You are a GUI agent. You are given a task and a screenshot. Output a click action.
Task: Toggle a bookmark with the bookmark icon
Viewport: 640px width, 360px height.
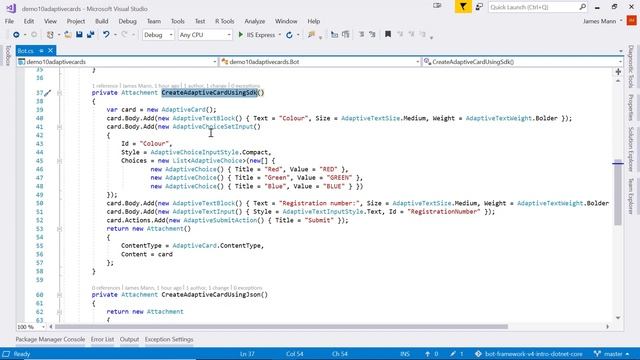click(x=388, y=34)
